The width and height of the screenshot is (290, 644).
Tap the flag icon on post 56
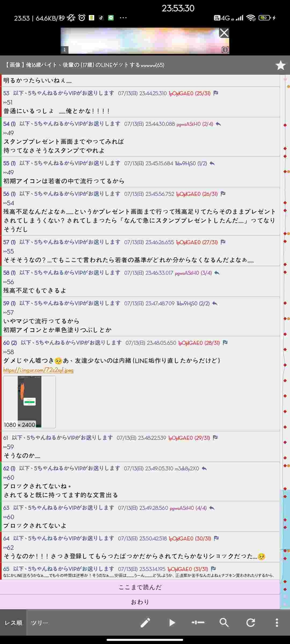click(x=223, y=194)
